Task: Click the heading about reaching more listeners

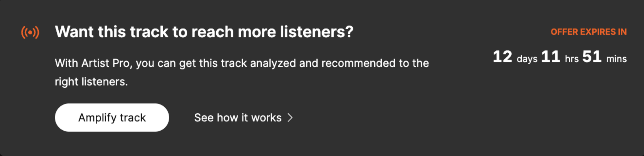Action: click(x=204, y=32)
